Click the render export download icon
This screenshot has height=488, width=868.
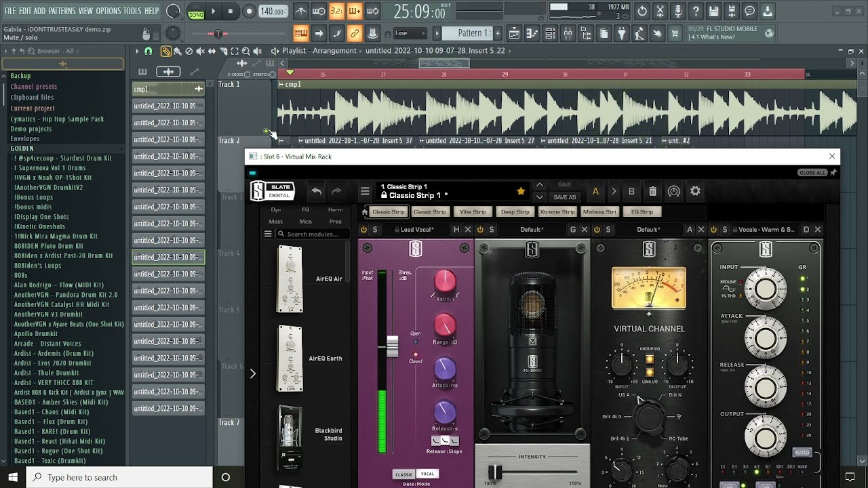(x=767, y=12)
